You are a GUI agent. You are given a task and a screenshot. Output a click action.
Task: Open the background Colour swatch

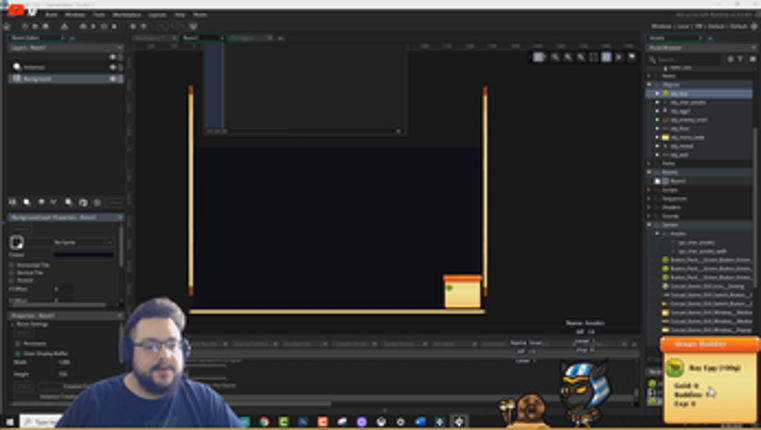pyautogui.click(x=83, y=254)
